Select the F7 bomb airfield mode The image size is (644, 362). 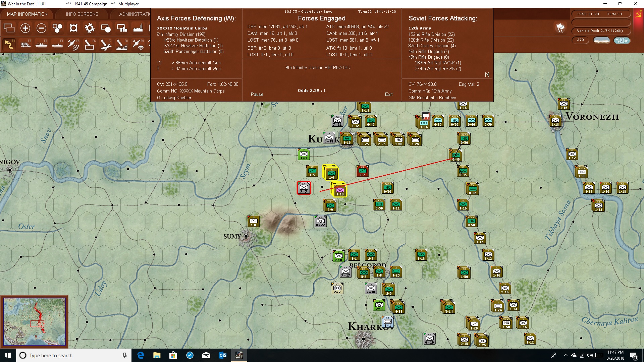coord(106,44)
